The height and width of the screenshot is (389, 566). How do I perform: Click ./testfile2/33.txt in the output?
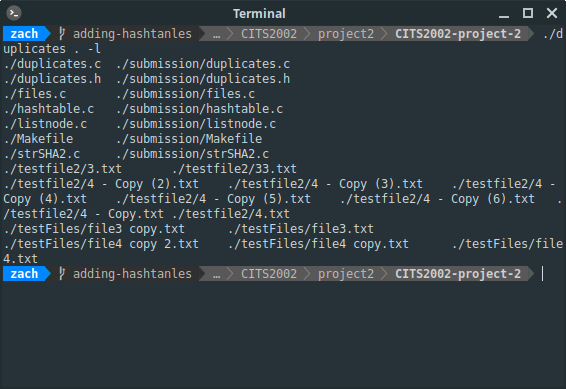[234, 169]
